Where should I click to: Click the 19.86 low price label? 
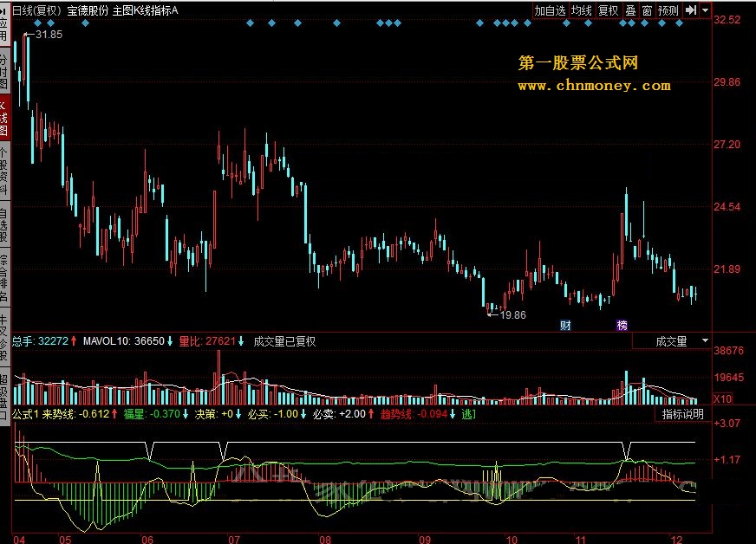pos(513,315)
